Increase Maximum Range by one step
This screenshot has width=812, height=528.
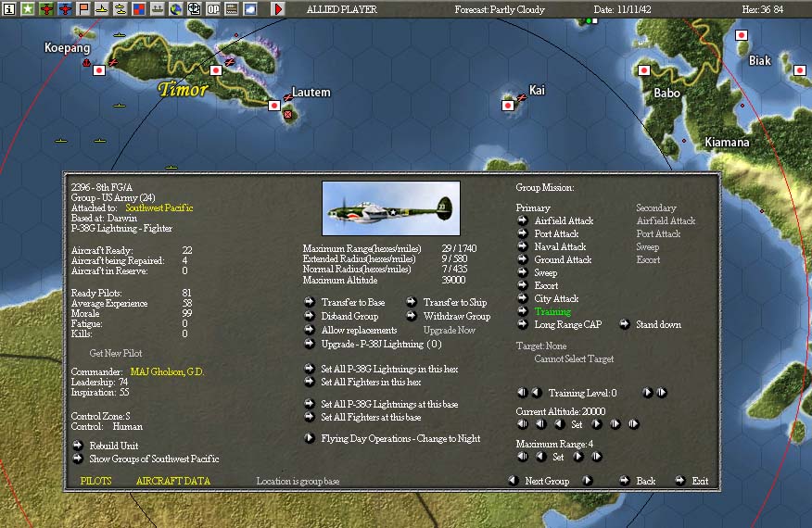point(577,457)
